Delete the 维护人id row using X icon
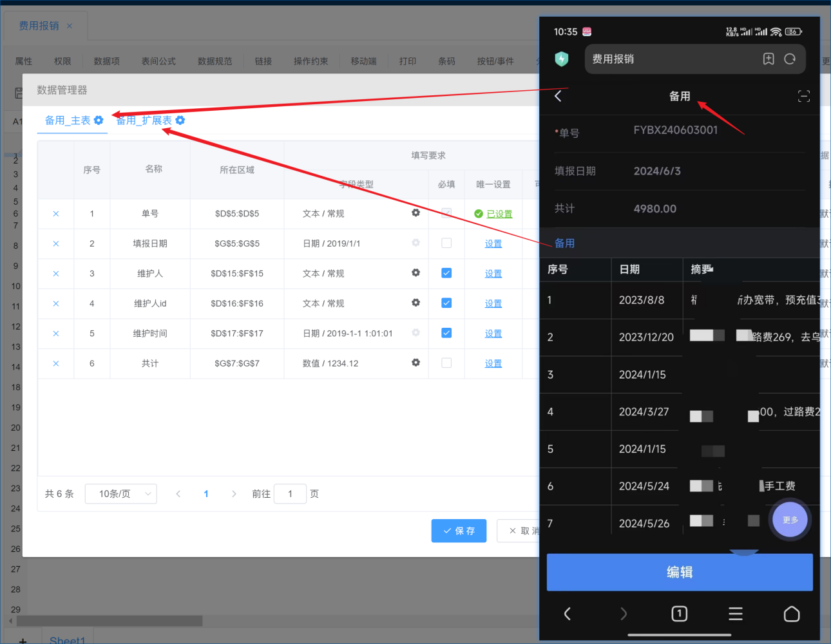This screenshot has height=644, width=831. coord(56,303)
